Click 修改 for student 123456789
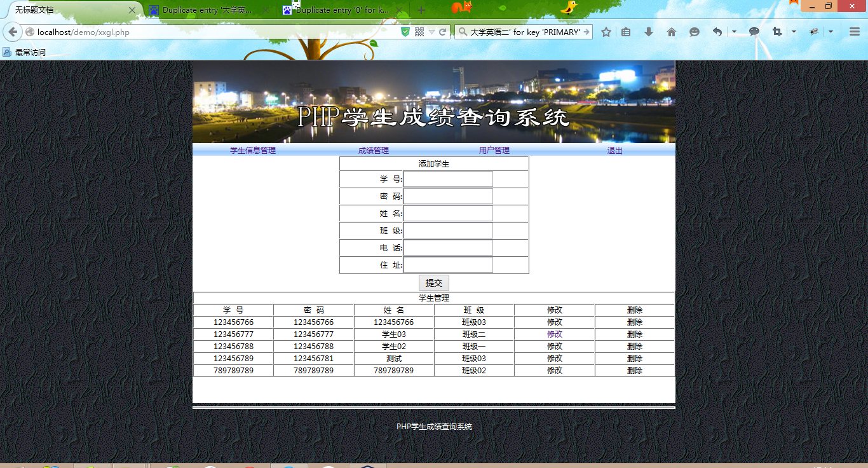 point(553,358)
